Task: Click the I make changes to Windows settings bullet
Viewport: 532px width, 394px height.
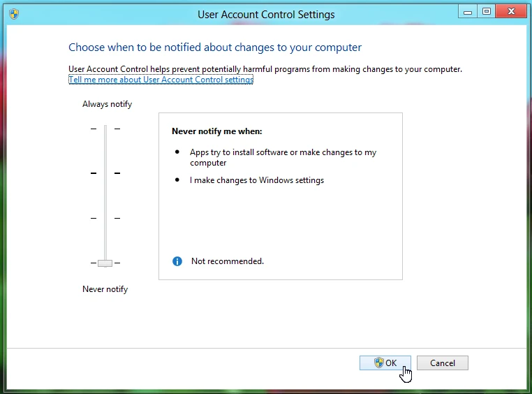Action: click(x=256, y=180)
